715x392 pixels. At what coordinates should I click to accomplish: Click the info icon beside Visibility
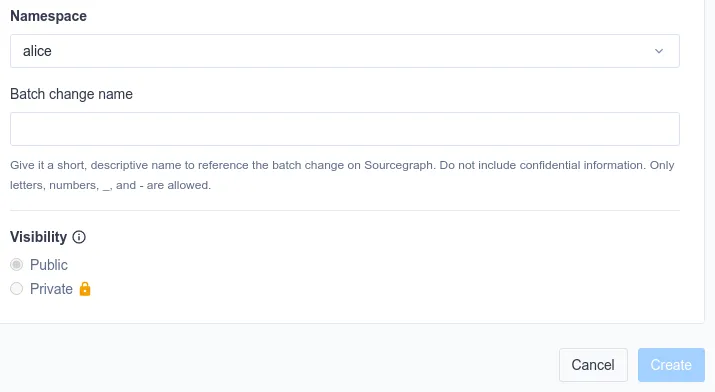coord(79,237)
